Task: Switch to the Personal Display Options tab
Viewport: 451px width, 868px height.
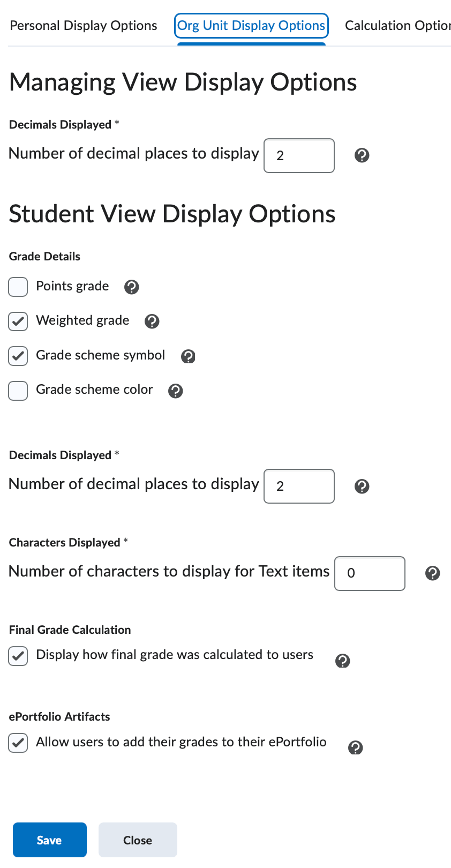Action: tap(84, 25)
